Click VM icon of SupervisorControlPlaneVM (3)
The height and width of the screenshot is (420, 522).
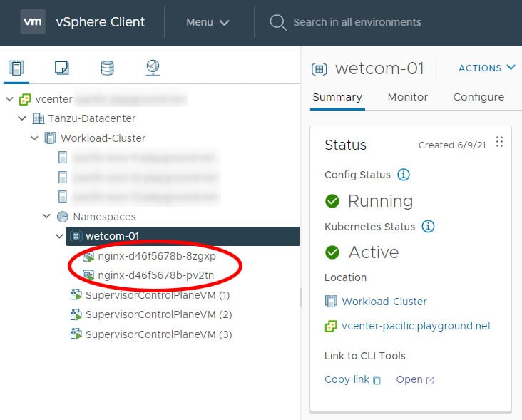pyautogui.click(x=76, y=334)
